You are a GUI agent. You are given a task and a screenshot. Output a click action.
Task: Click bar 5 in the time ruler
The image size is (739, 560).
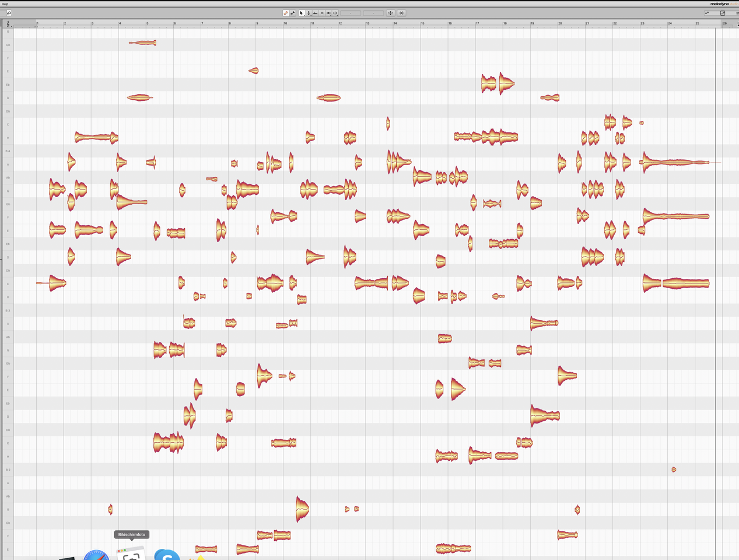tap(147, 23)
